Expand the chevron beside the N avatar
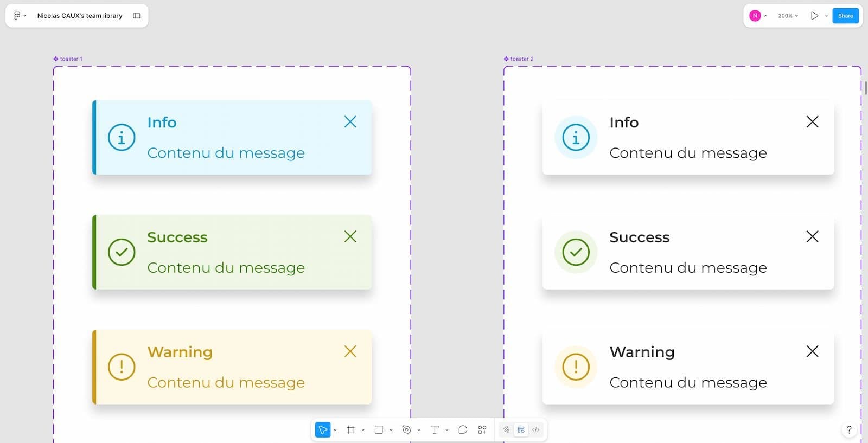 tap(765, 16)
